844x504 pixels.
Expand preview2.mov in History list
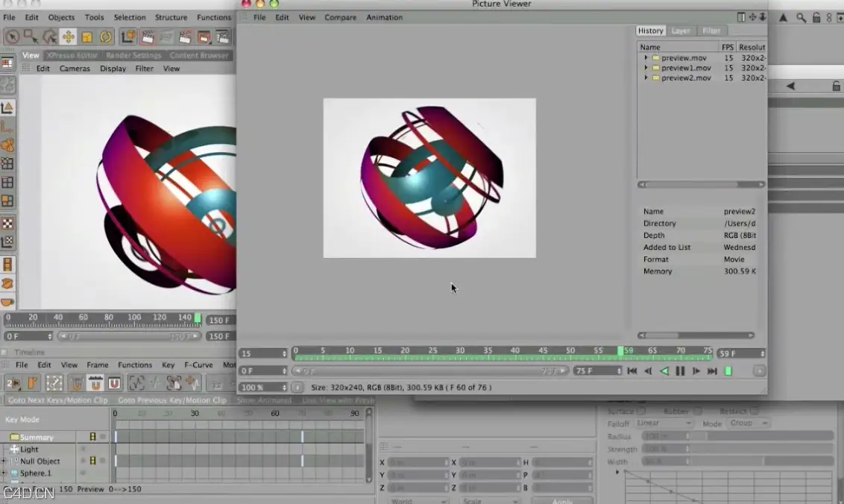click(x=646, y=78)
